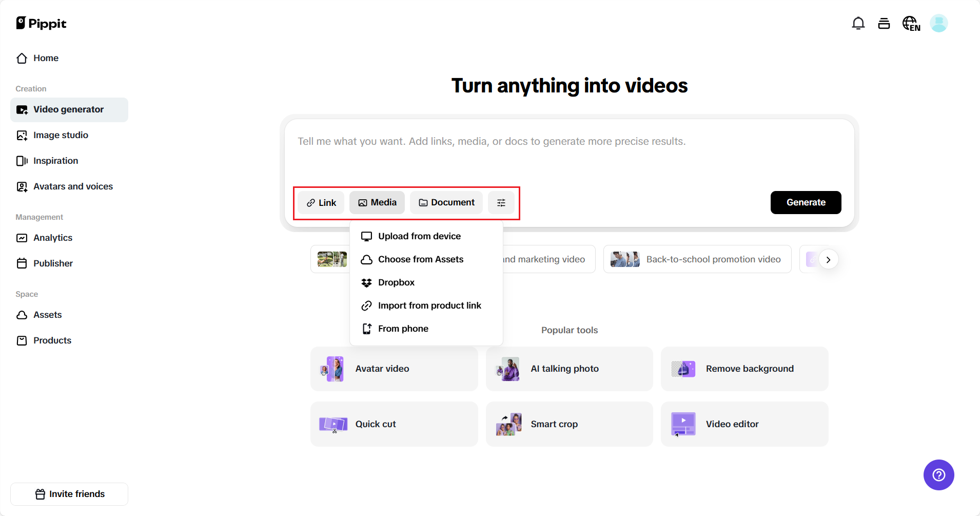Click the Pippit logo
The width and height of the screenshot is (980, 516).
41,23
